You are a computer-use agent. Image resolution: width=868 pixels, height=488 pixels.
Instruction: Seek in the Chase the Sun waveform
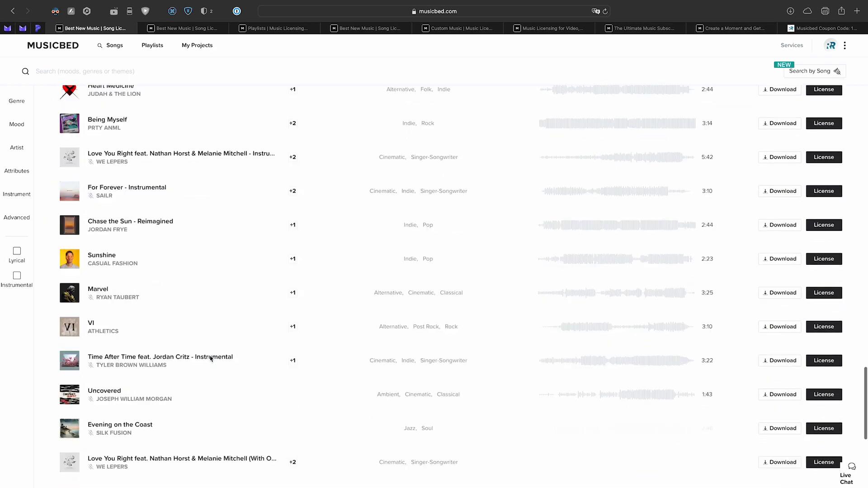click(617, 225)
